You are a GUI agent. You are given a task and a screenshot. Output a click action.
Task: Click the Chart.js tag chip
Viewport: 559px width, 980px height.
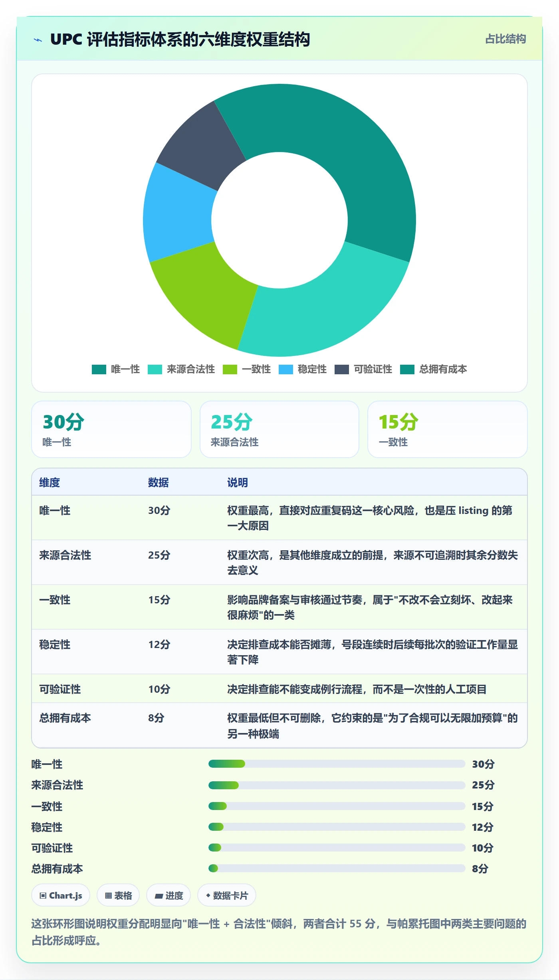(x=61, y=895)
